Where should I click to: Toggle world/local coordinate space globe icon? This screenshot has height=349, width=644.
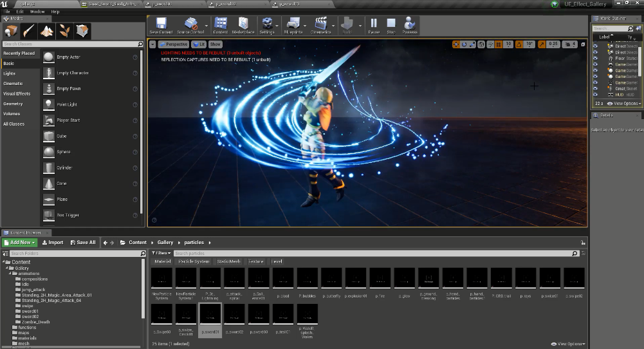coord(481,44)
